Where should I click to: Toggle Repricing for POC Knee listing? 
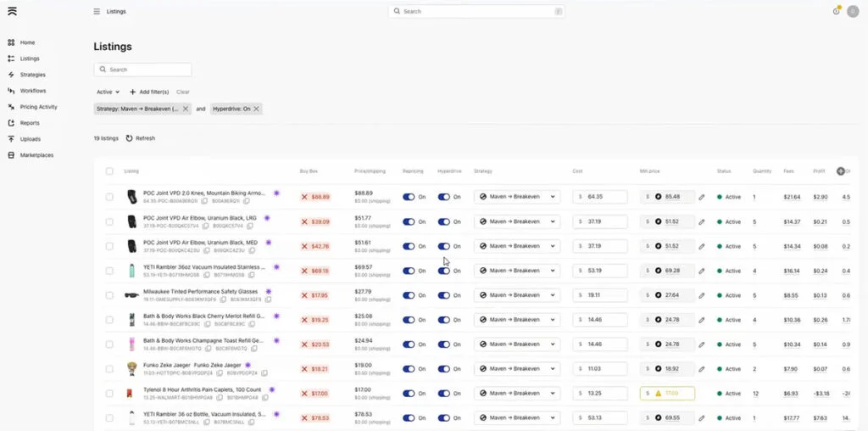tap(409, 197)
